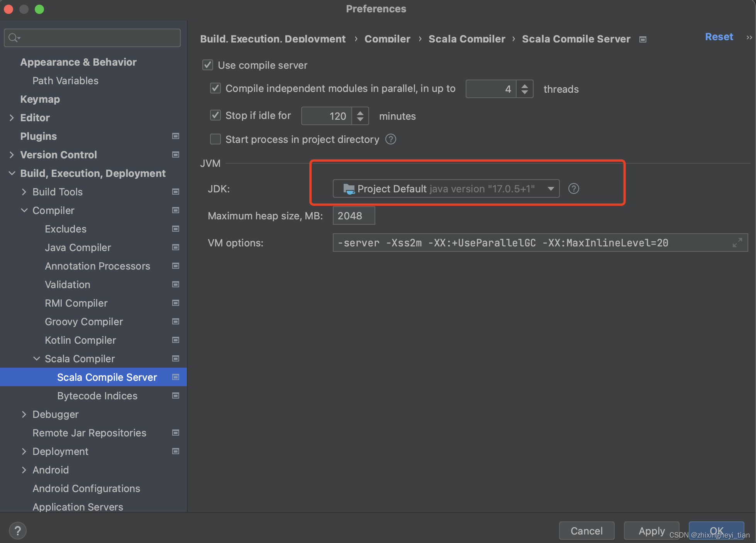Click the project-level icon beside Groovy Compiler

[x=176, y=321]
